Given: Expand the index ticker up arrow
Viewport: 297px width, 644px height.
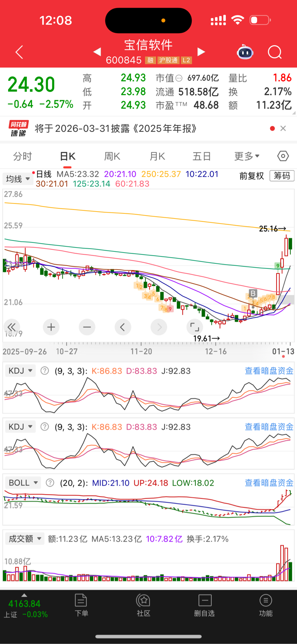Looking at the screenshot, I should (24, 595).
